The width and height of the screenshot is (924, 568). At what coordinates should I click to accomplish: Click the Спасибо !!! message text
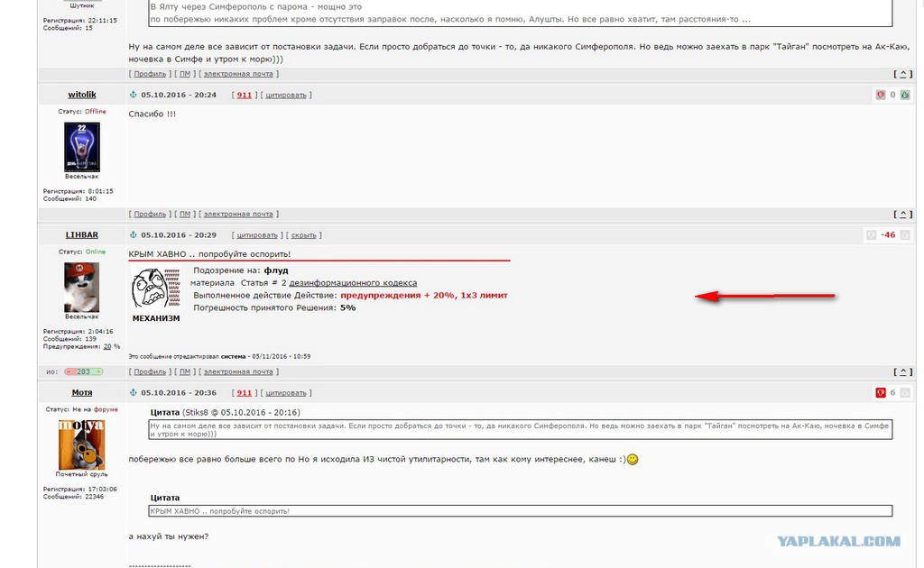(152, 115)
